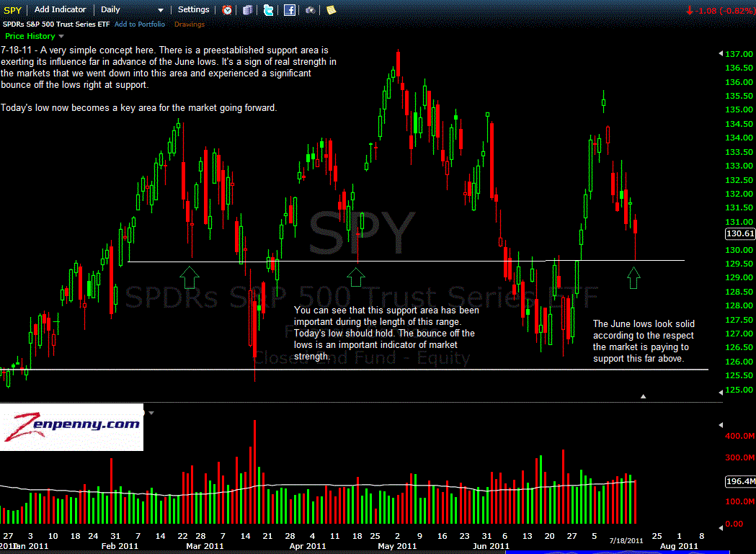The image size is (756, 554).
Task: Click the volume value label 196.4M
Action: (x=740, y=481)
